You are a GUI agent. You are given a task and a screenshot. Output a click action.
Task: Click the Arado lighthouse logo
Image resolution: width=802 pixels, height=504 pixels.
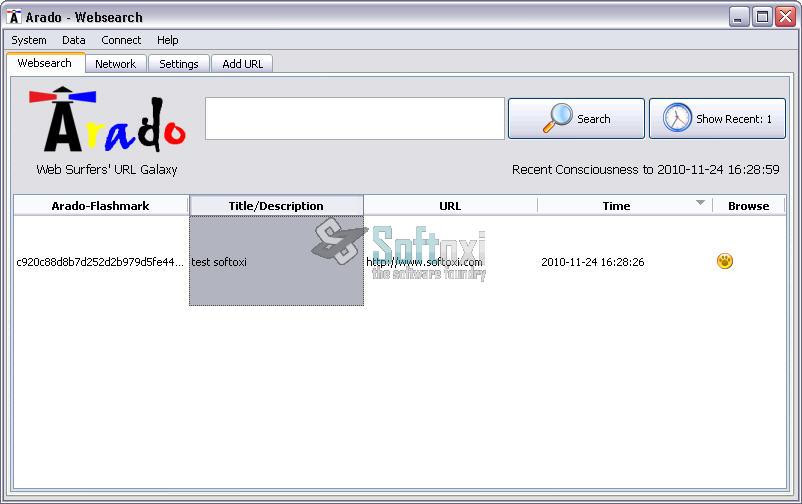pyautogui.click(x=107, y=119)
